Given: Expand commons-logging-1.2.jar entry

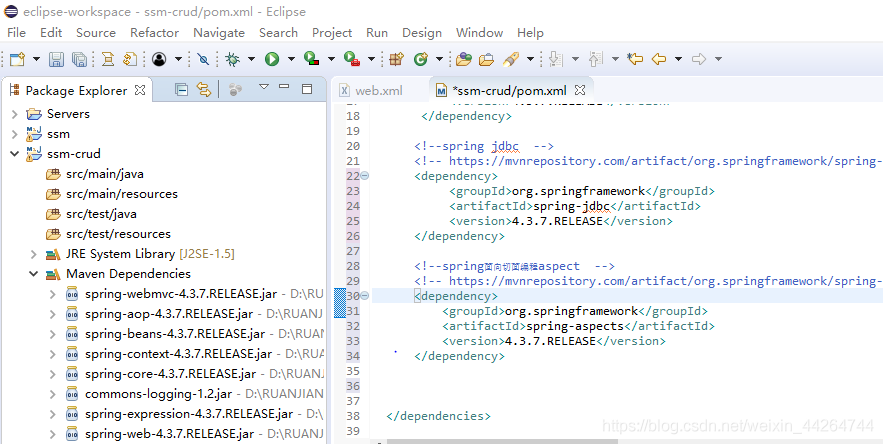Looking at the screenshot, I should point(53,394).
